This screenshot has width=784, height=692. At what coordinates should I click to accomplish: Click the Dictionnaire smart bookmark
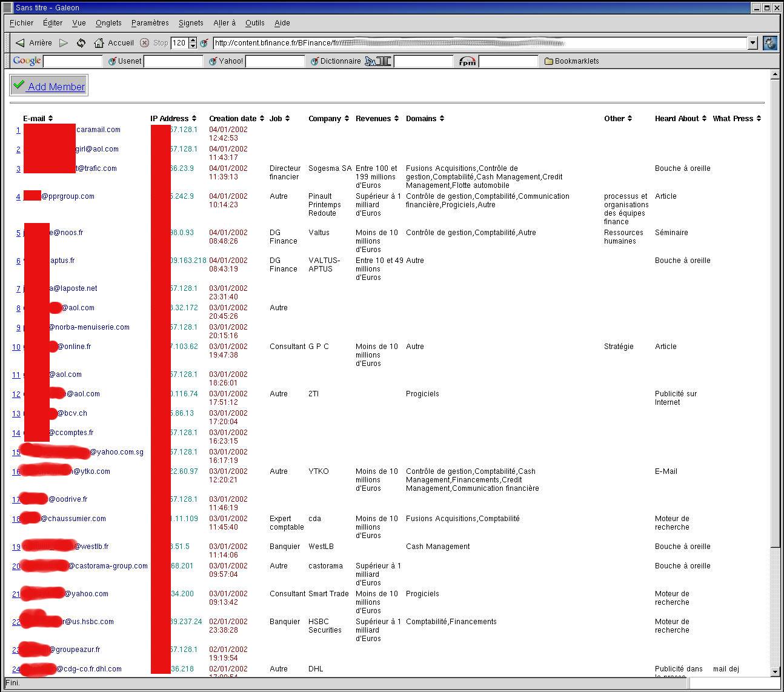(336, 61)
